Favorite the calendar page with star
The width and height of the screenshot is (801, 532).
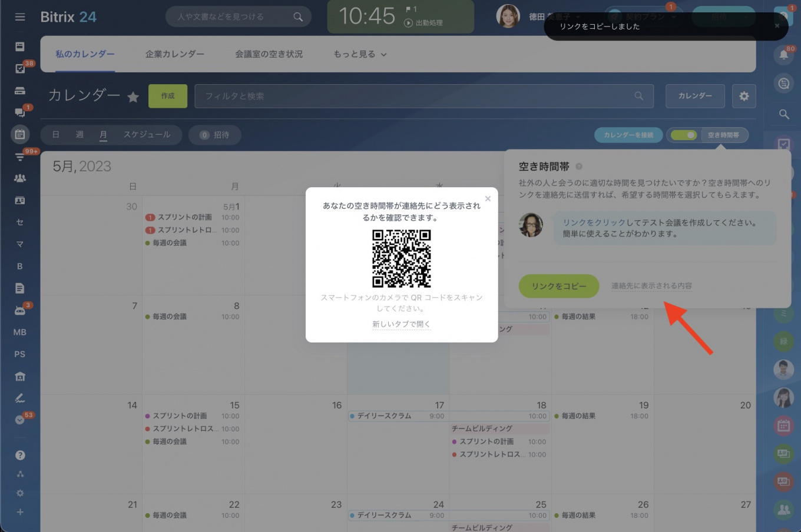point(134,97)
